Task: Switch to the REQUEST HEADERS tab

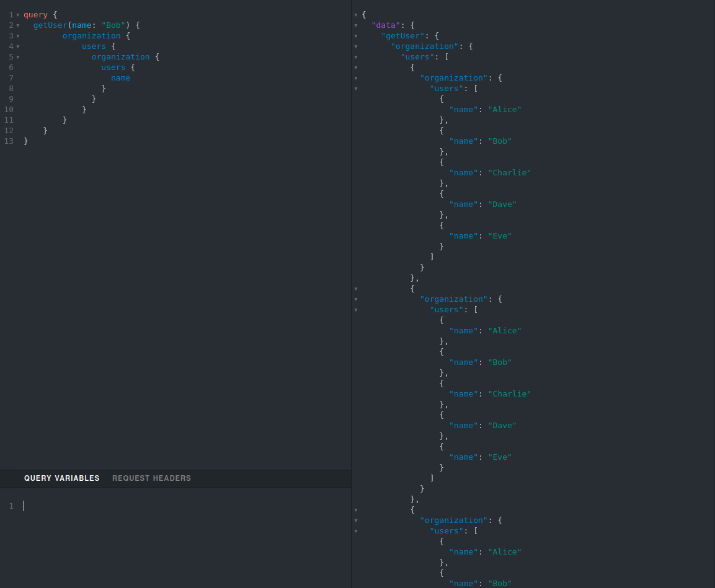Action: (151, 478)
